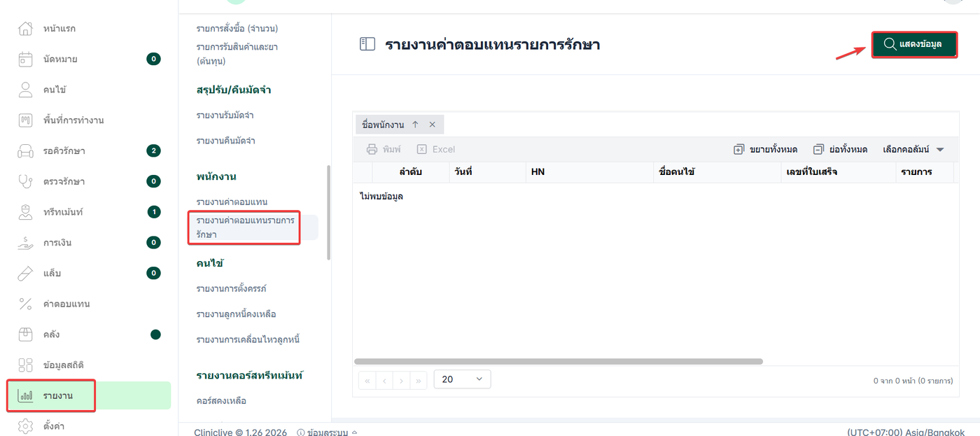The width and height of the screenshot is (980, 436).
Task: Open รายงานคืนมัดจำ report
Action: click(x=225, y=141)
